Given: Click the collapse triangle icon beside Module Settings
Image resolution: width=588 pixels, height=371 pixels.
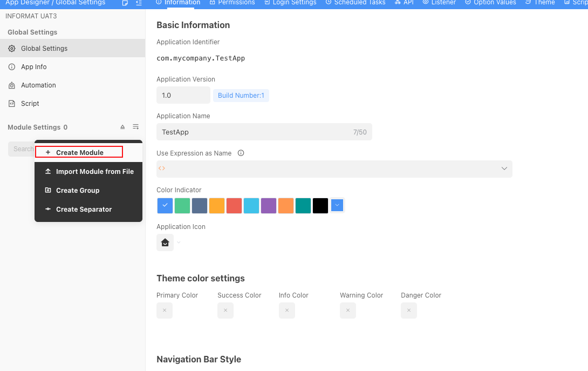Looking at the screenshot, I should click(122, 127).
